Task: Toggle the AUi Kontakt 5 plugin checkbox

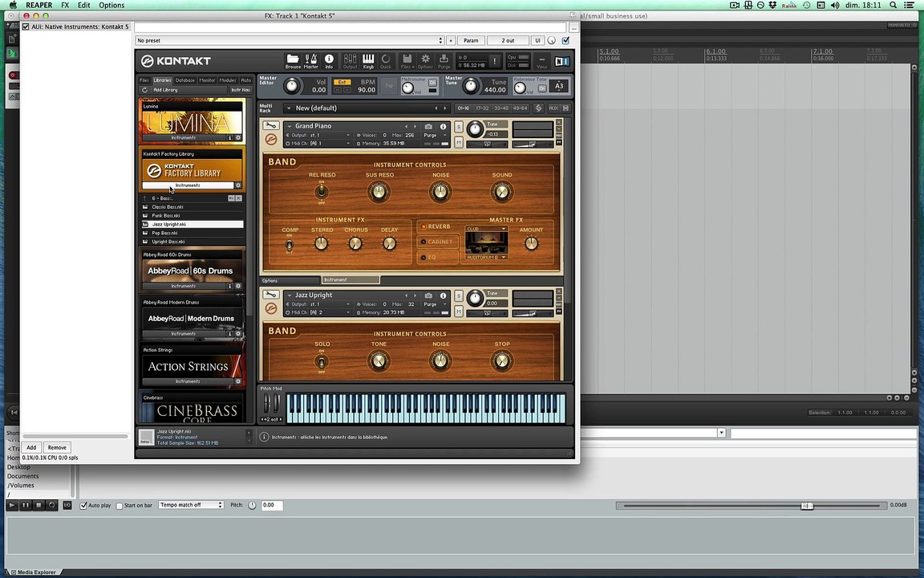Action: click(x=26, y=26)
